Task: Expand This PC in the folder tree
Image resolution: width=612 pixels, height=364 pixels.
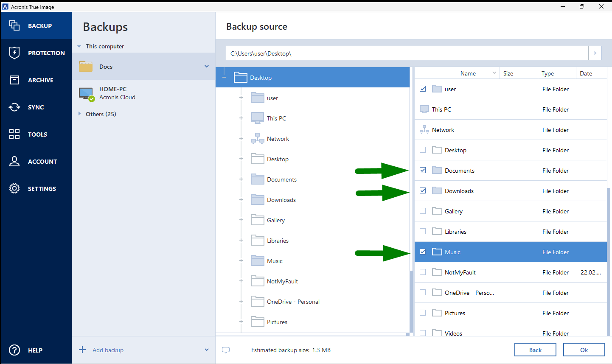Action: [241, 118]
